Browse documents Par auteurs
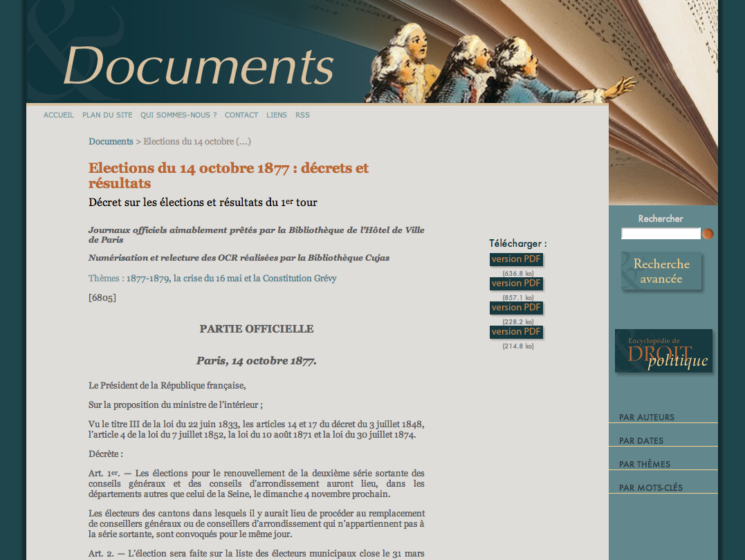Viewport: 745px width, 560px height. point(647,418)
